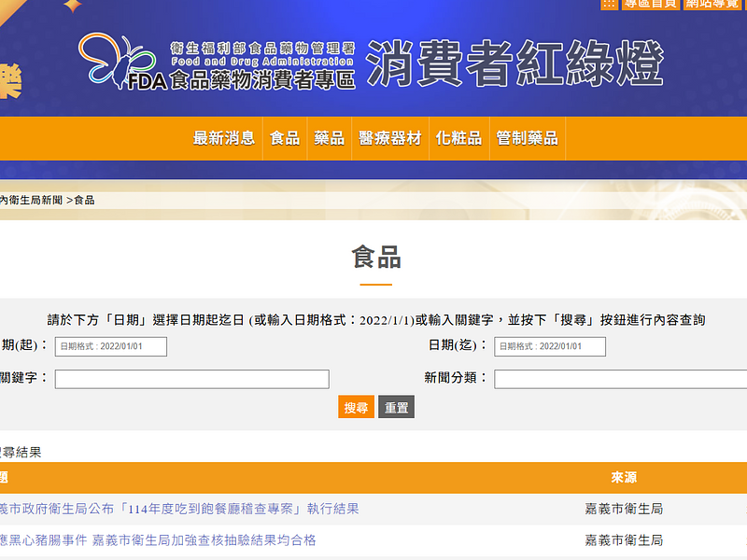The height and width of the screenshot is (560, 747).
Task: Select 食品 in the navigation bar
Action: pos(285,138)
